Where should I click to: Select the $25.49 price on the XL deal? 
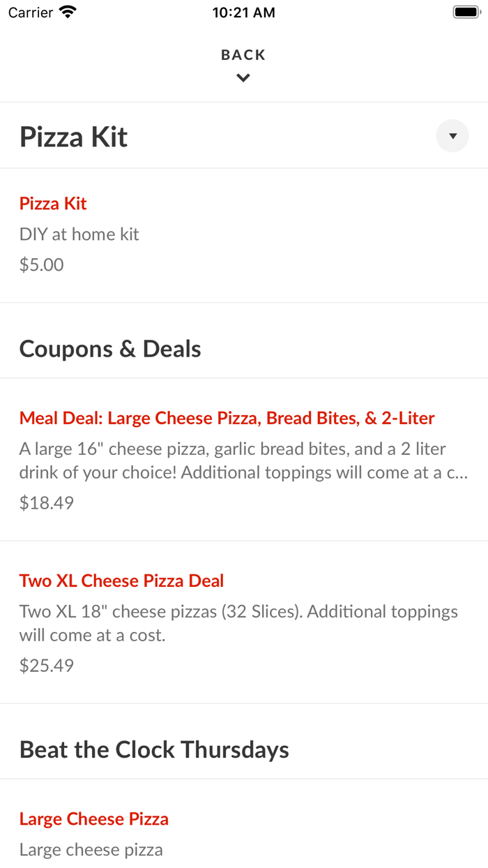pyautogui.click(x=46, y=665)
